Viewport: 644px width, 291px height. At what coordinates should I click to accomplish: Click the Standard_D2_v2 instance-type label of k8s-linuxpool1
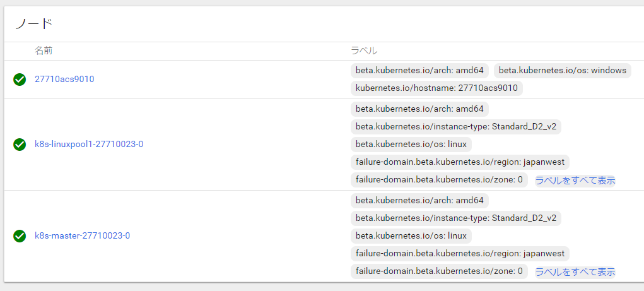click(456, 127)
